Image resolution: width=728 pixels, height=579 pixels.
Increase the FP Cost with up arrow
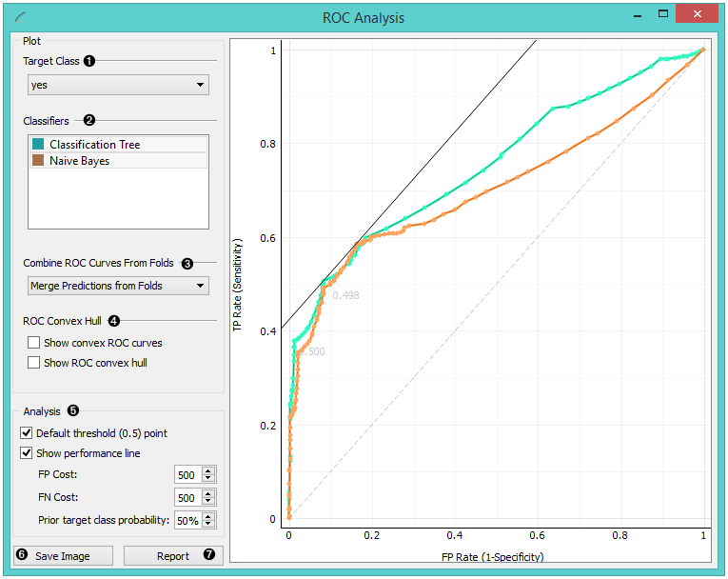click(209, 471)
